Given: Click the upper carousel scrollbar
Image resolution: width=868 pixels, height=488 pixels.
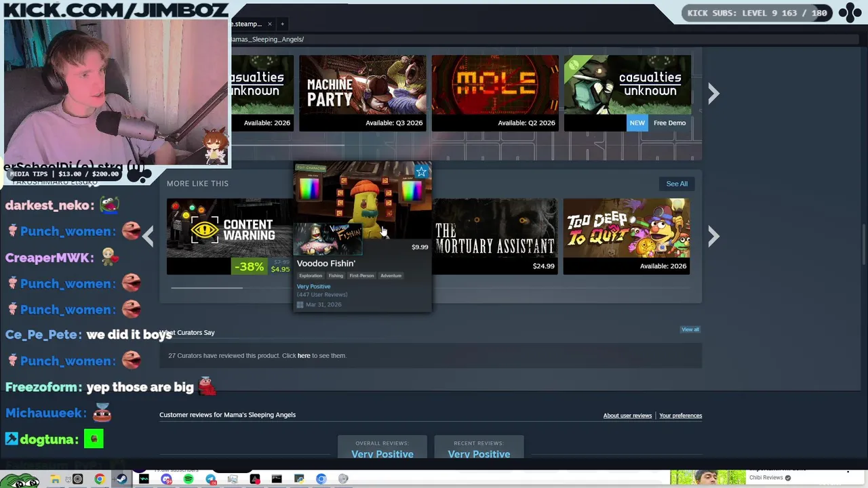Looking at the screenshot, I should [288, 144].
